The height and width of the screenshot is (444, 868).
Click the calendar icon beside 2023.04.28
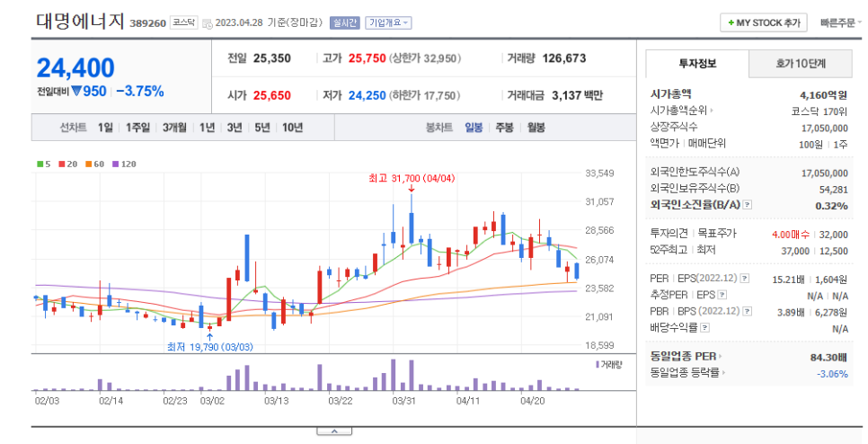207,23
